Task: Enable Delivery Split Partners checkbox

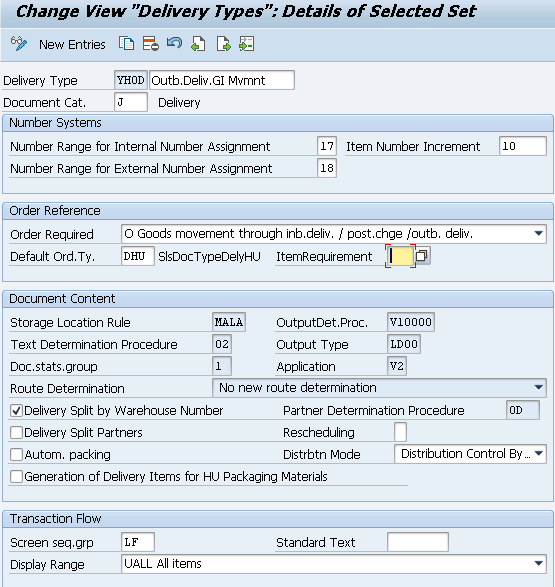Action: click(x=16, y=432)
